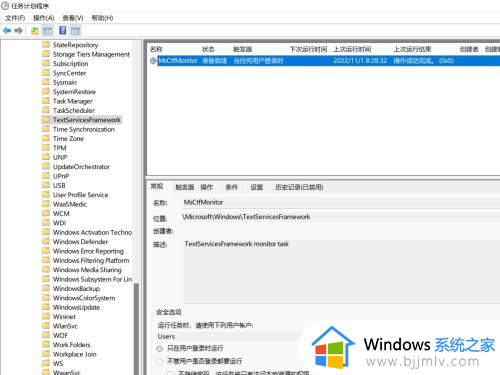Select WaaSMedic in the tree
The width and height of the screenshot is (500, 375).
(70, 204)
